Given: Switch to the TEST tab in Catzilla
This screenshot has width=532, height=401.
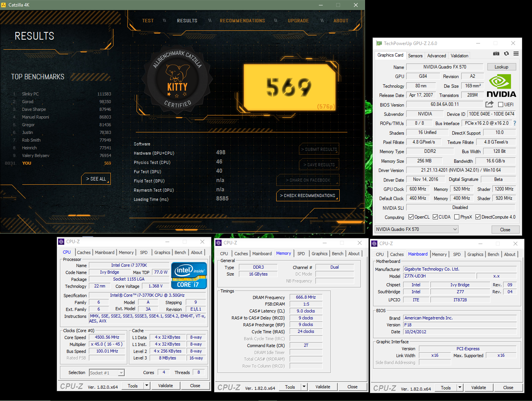Looking at the screenshot, I should click(x=148, y=21).
